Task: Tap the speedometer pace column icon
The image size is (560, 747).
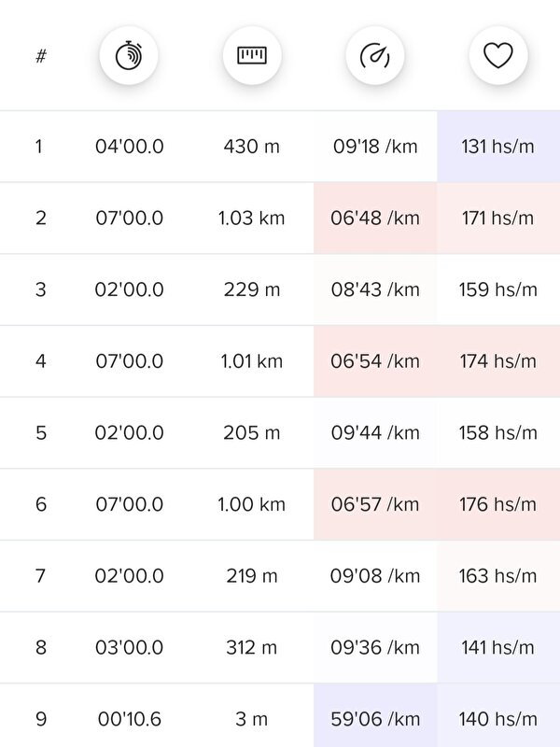Action: 375,56
